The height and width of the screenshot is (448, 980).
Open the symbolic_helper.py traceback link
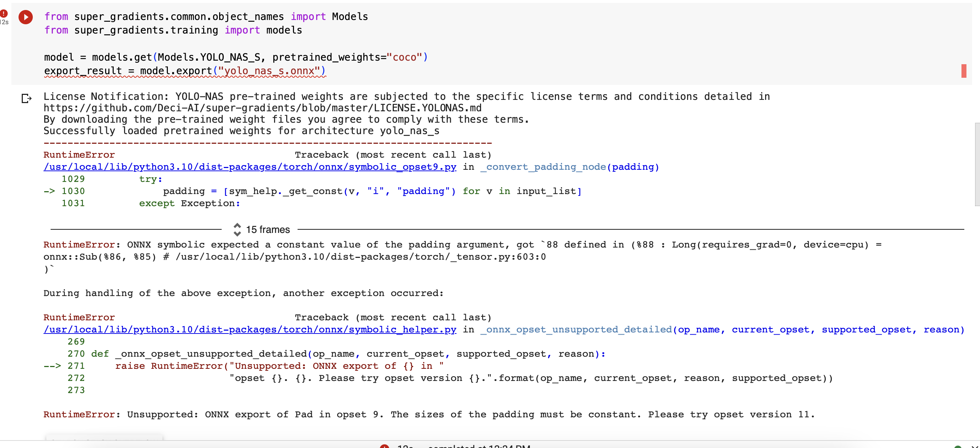(x=249, y=330)
